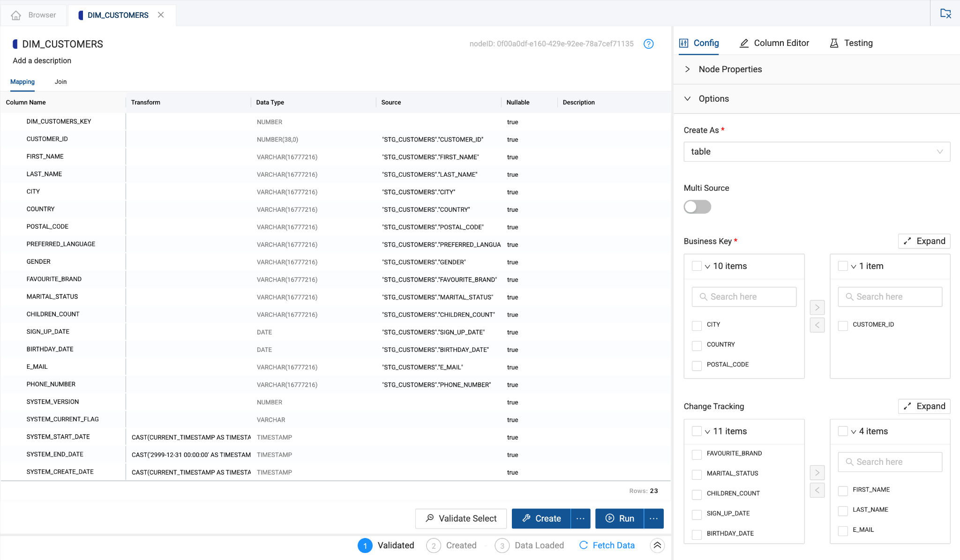Image resolution: width=960 pixels, height=560 pixels.
Task: Open the 10 items selection dropdown arrow
Action: [707, 267]
